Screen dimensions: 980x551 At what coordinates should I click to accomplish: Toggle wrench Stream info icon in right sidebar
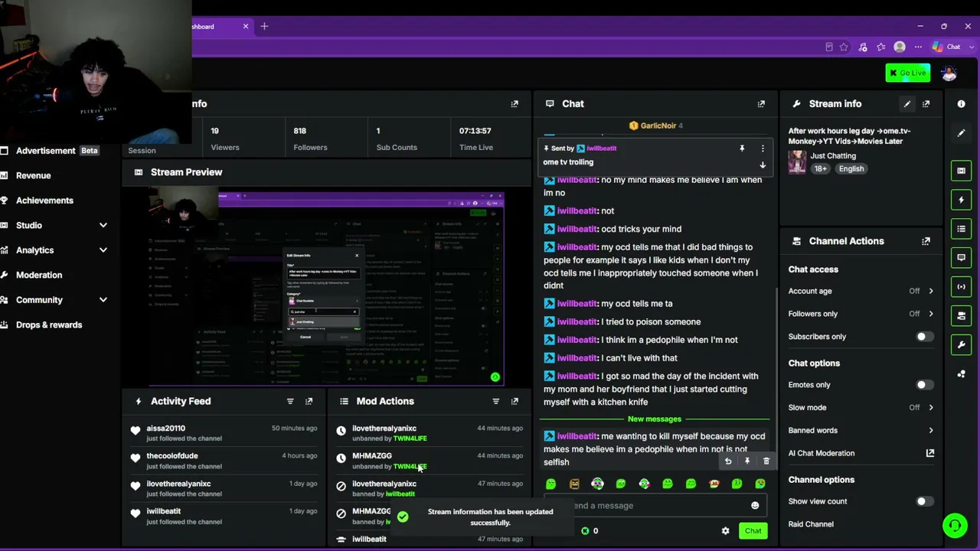(961, 344)
